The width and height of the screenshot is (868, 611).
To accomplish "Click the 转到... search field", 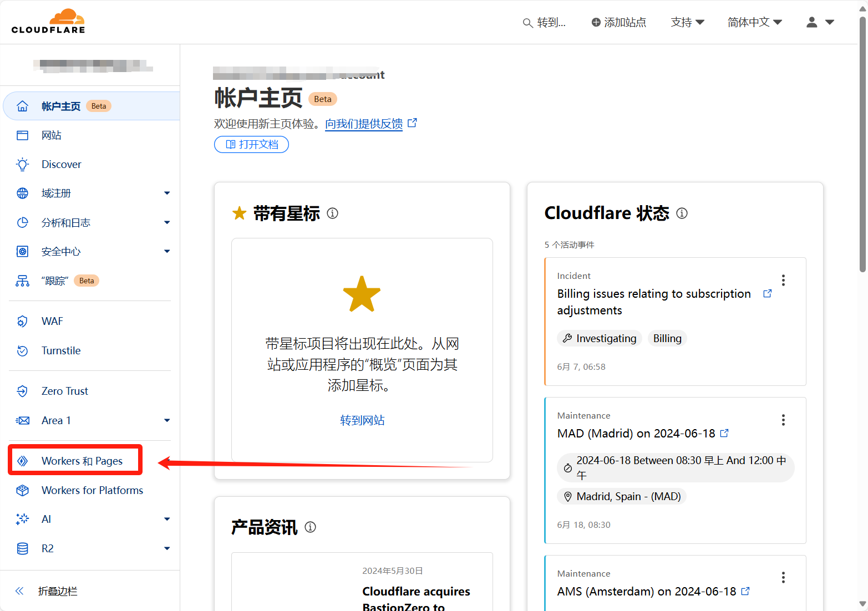I will coord(545,23).
